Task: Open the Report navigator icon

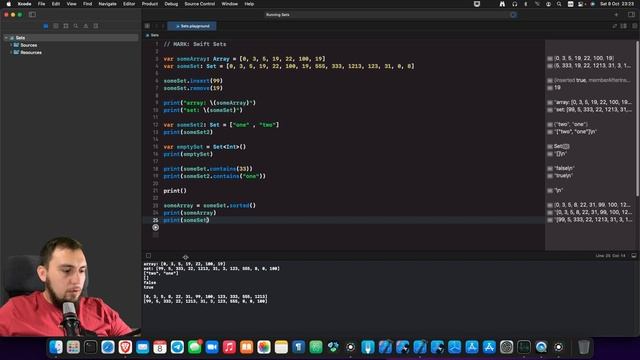Action: (96, 26)
